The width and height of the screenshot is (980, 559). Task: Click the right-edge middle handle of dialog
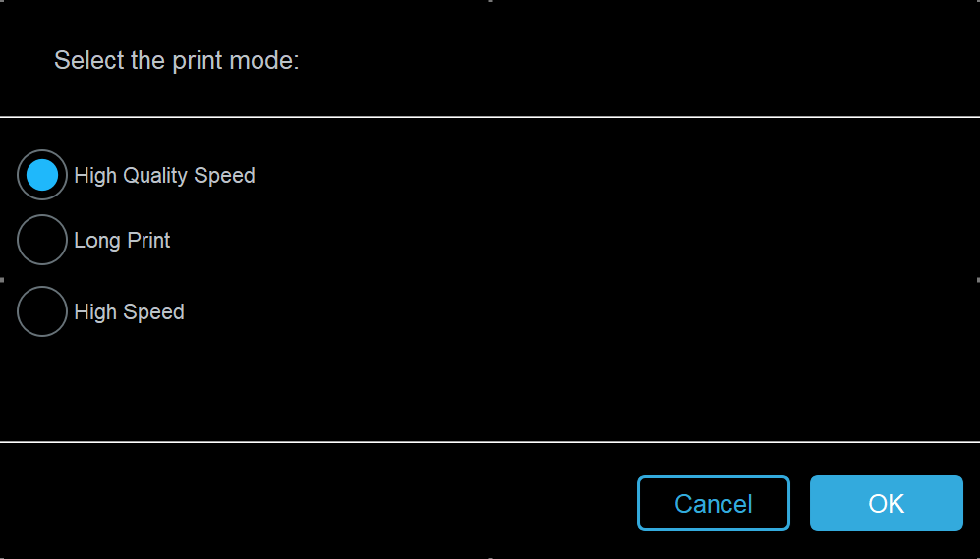978,280
